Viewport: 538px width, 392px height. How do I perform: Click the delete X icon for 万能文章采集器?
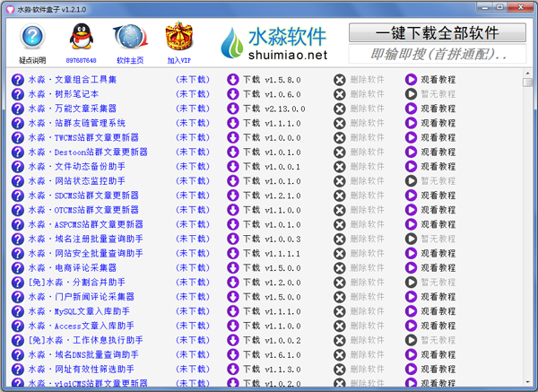click(340, 109)
